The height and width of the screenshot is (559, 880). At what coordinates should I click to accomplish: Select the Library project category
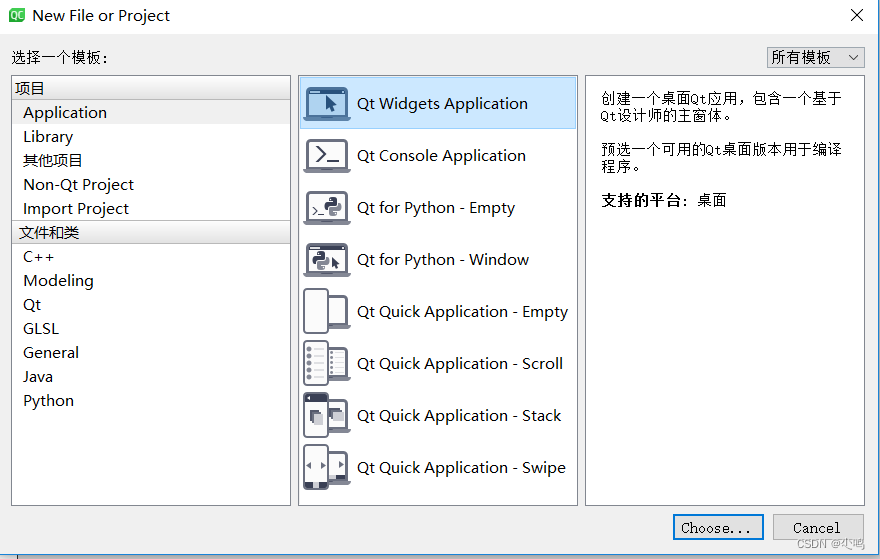pos(150,136)
